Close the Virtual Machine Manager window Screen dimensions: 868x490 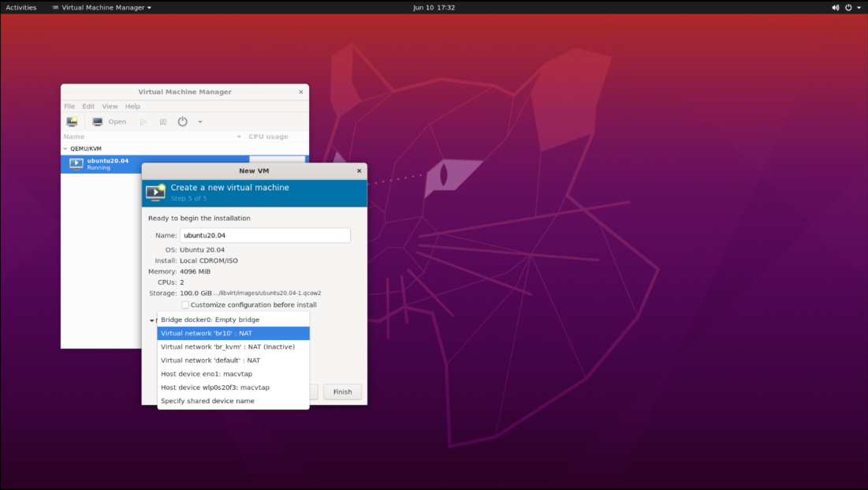point(300,92)
